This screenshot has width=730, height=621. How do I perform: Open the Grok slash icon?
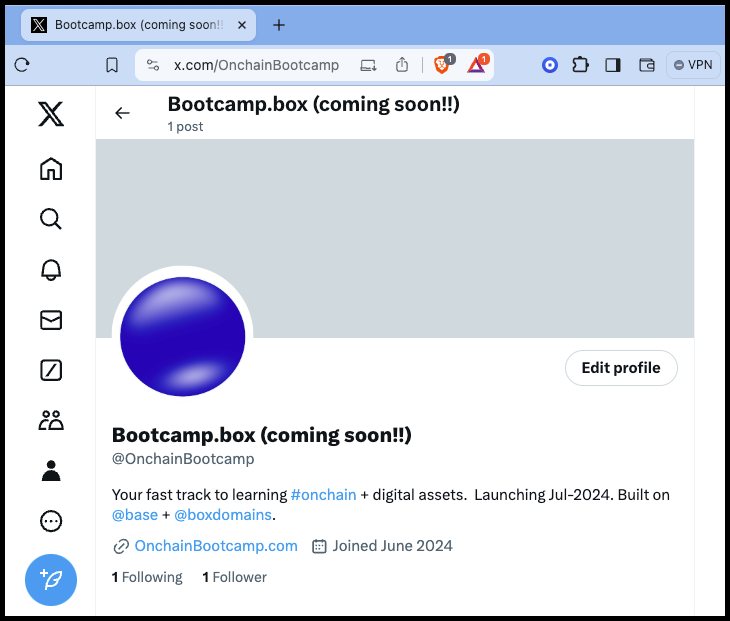coord(51,371)
